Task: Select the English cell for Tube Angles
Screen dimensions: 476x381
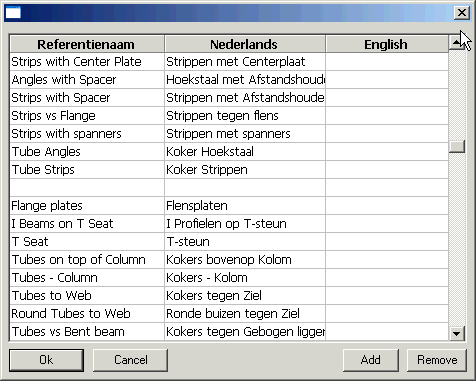Action: [387, 152]
